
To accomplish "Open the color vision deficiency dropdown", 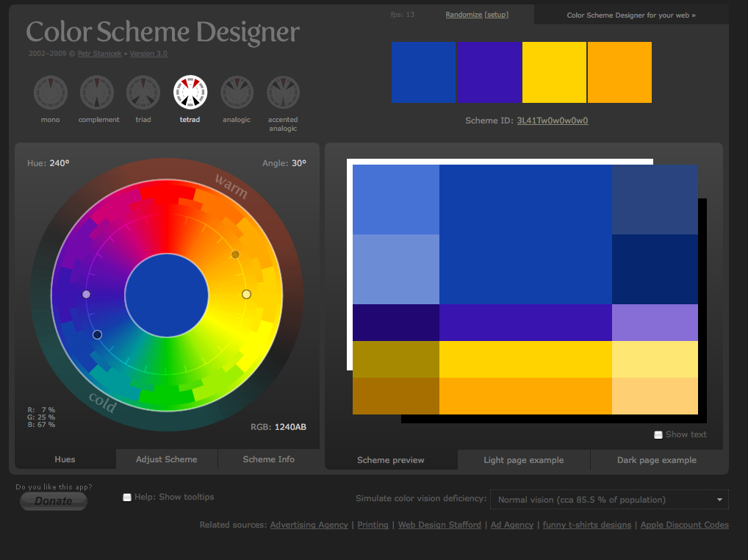I will (x=609, y=500).
